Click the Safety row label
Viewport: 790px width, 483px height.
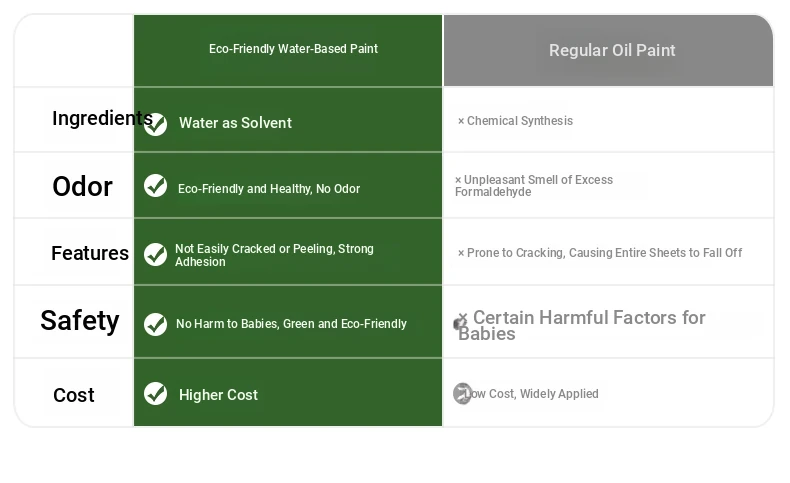click(80, 320)
